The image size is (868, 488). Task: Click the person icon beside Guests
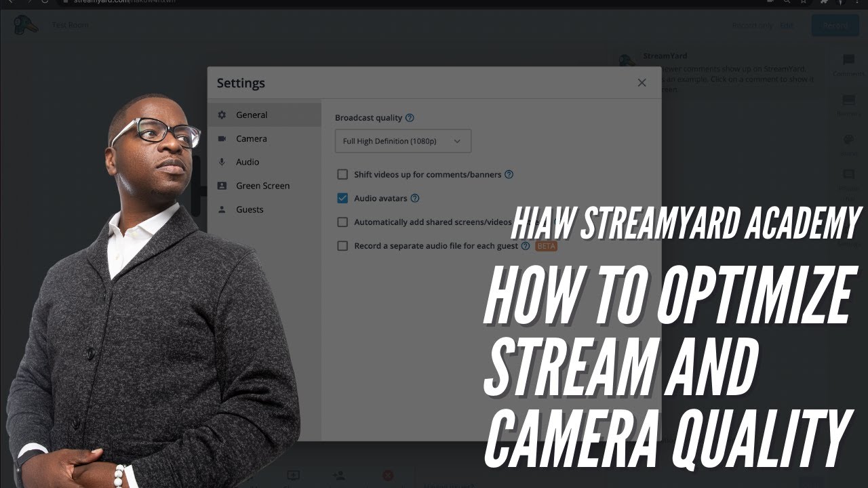222,209
